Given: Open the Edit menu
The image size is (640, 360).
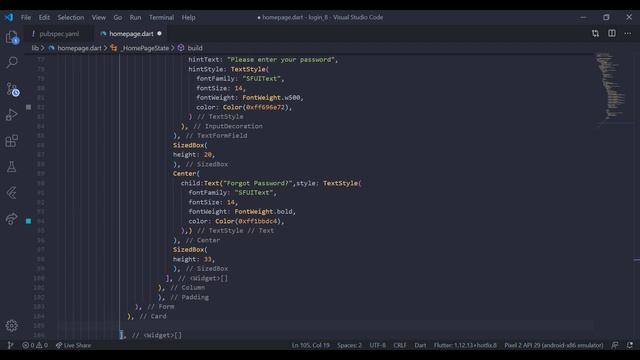Looking at the screenshot, I should tap(44, 18).
